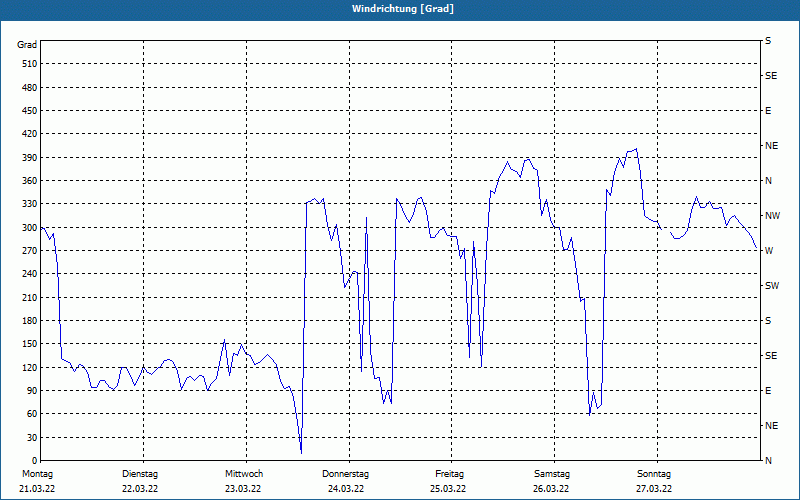Select the "E" compass label level with 90

click(768, 391)
